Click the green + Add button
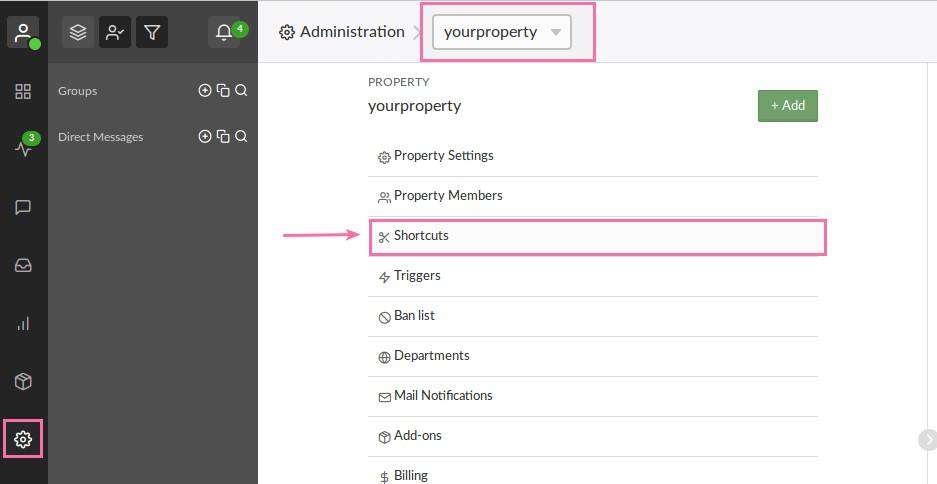 tap(787, 105)
